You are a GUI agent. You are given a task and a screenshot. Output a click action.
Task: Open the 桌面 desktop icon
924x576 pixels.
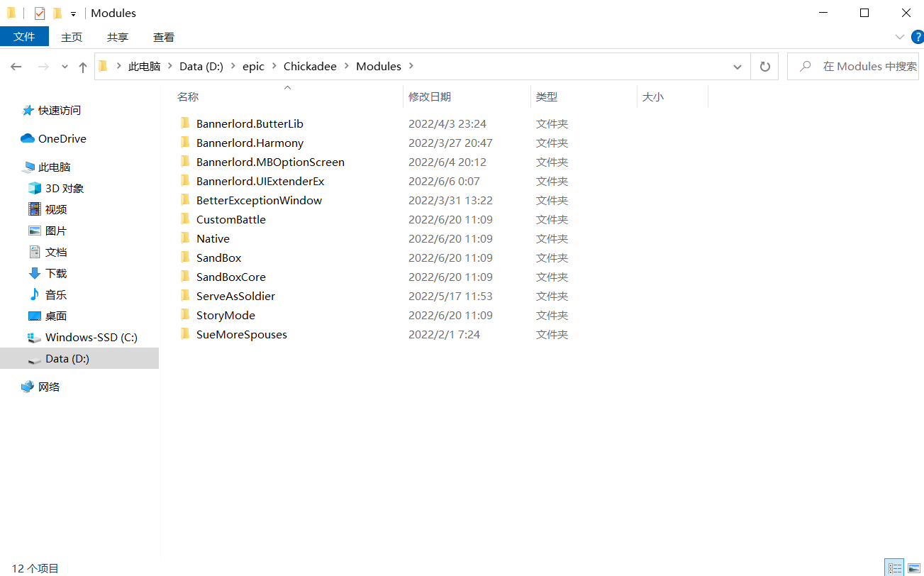point(35,316)
